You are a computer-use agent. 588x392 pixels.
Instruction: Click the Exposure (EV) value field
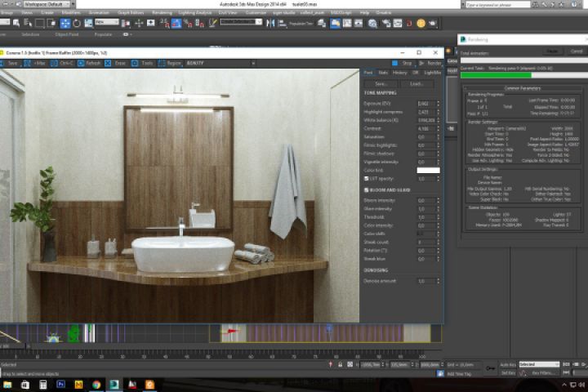(x=425, y=104)
